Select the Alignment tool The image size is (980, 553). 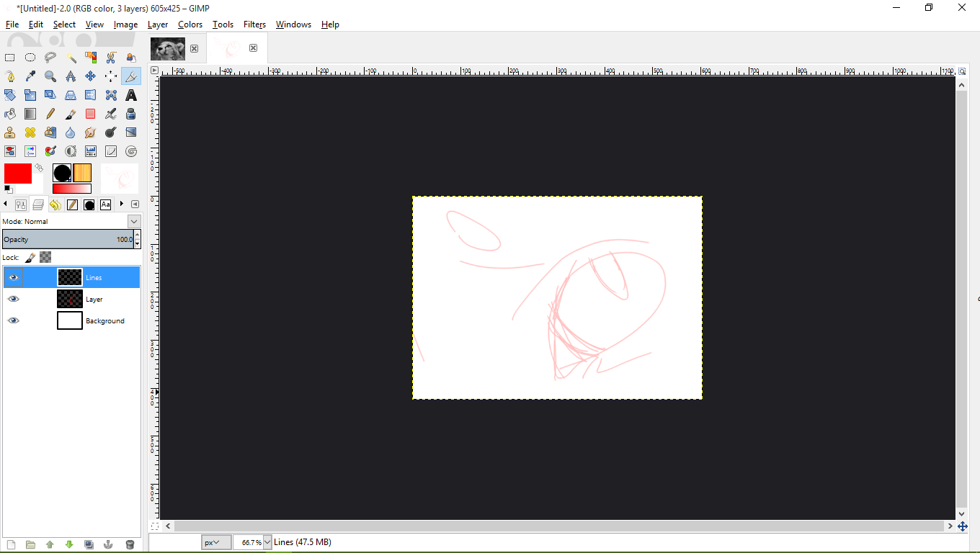(x=111, y=76)
